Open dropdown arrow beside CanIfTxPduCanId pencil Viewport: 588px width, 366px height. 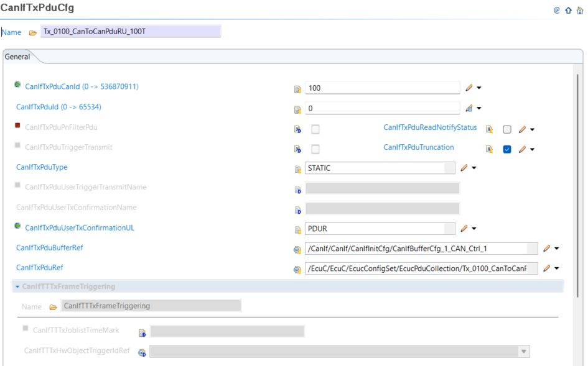[478, 88]
